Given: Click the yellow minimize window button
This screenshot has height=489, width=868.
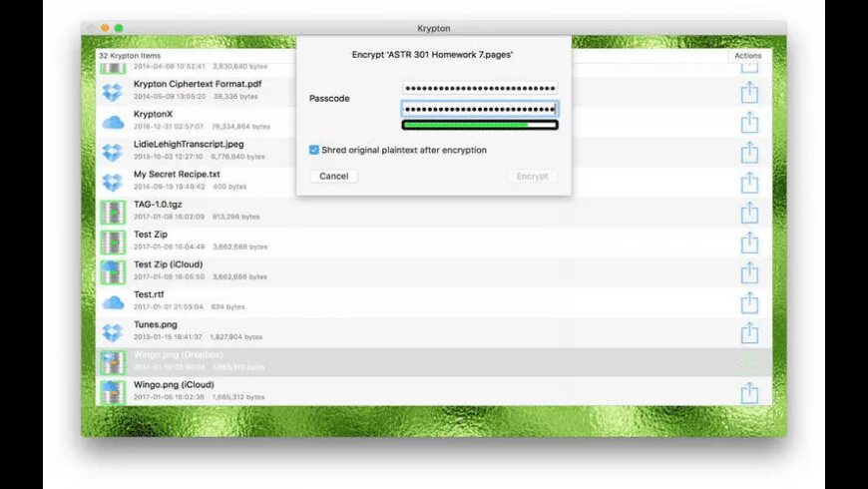Looking at the screenshot, I should tap(105, 28).
